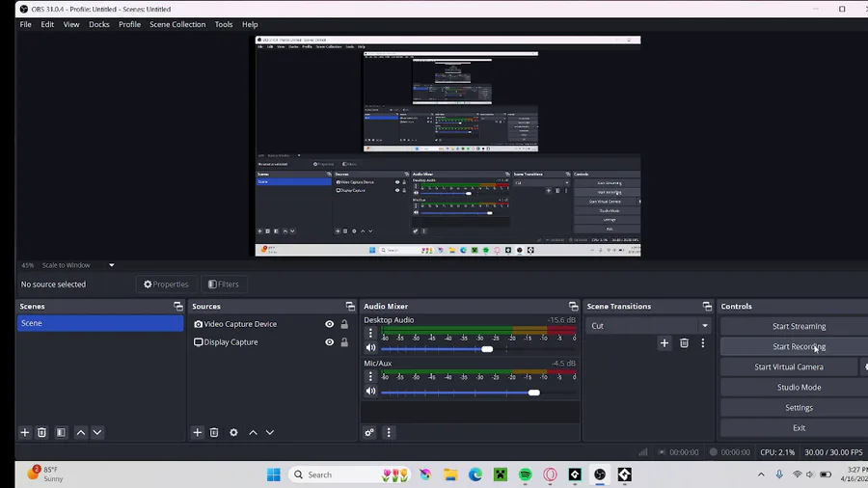Undock the Sources panel
This screenshot has width=868, height=488.
tap(350, 306)
